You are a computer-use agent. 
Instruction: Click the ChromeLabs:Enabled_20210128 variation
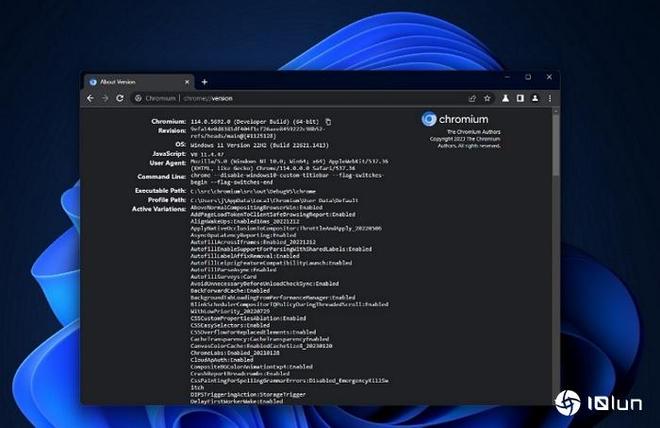[x=235, y=353]
